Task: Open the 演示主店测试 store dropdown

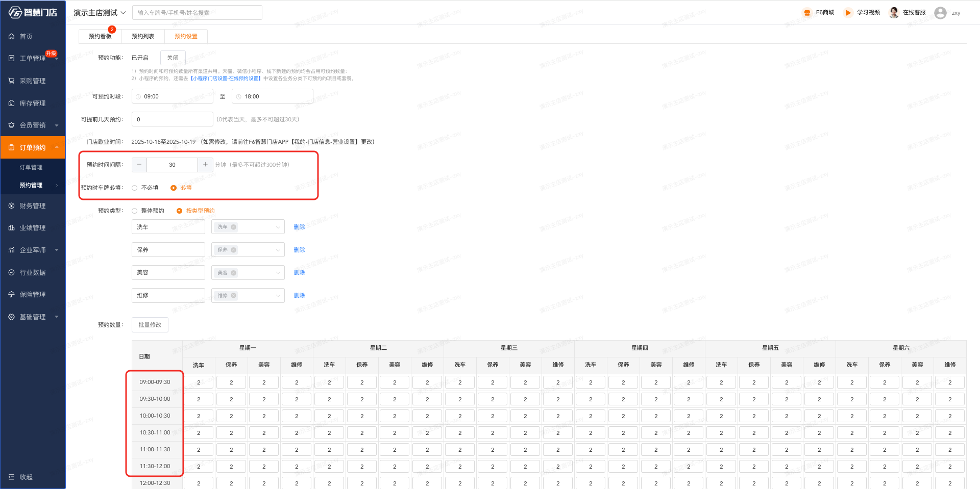Action: click(x=100, y=13)
